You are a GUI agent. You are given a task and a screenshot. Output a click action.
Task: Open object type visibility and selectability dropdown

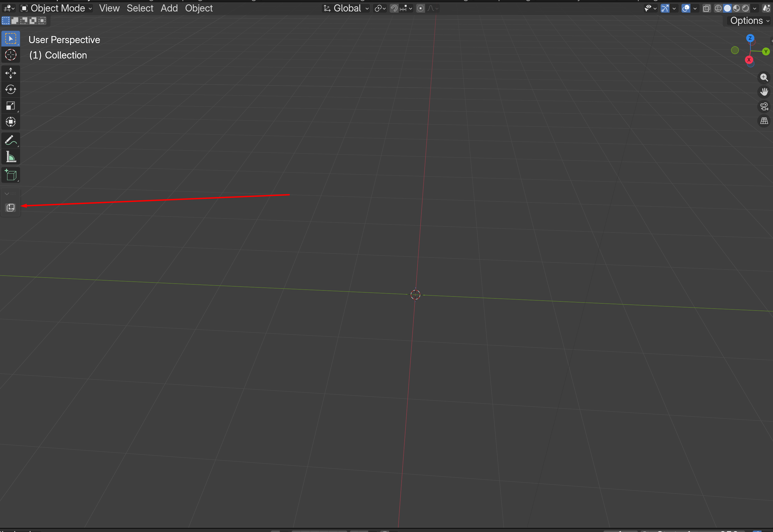point(650,8)
